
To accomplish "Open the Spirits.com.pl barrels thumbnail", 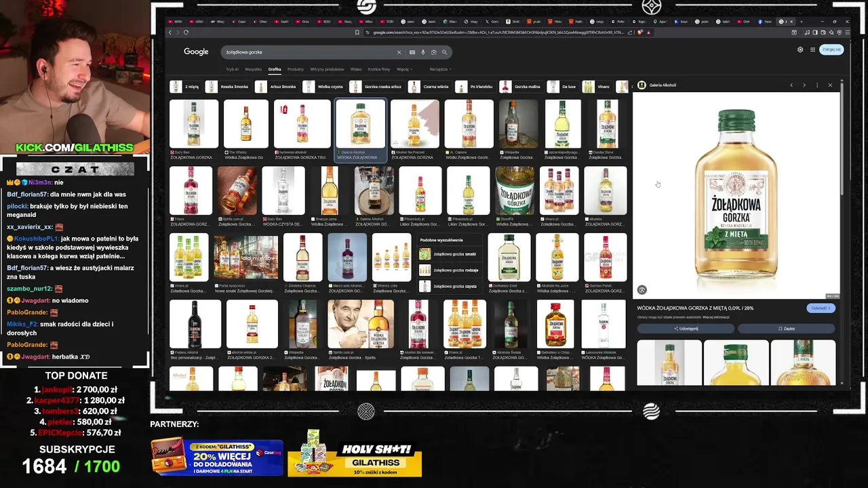I will pos(237,190).
